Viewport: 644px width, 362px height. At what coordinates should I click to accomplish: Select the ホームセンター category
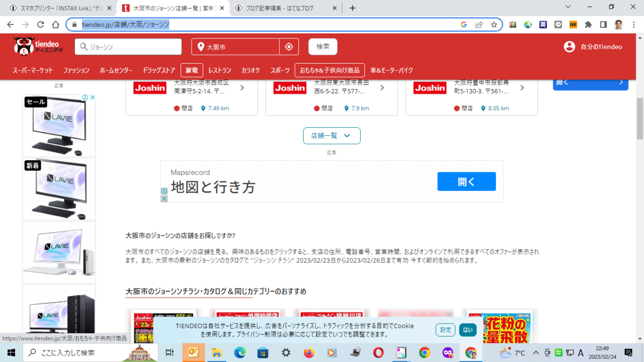pos(116,70)
